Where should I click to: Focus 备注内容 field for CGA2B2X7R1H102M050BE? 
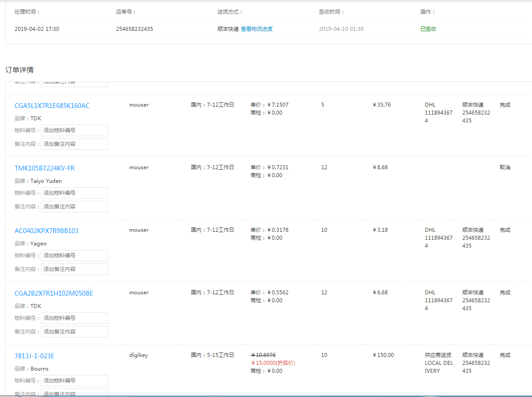pyautogui.click(x=75, y=332)
